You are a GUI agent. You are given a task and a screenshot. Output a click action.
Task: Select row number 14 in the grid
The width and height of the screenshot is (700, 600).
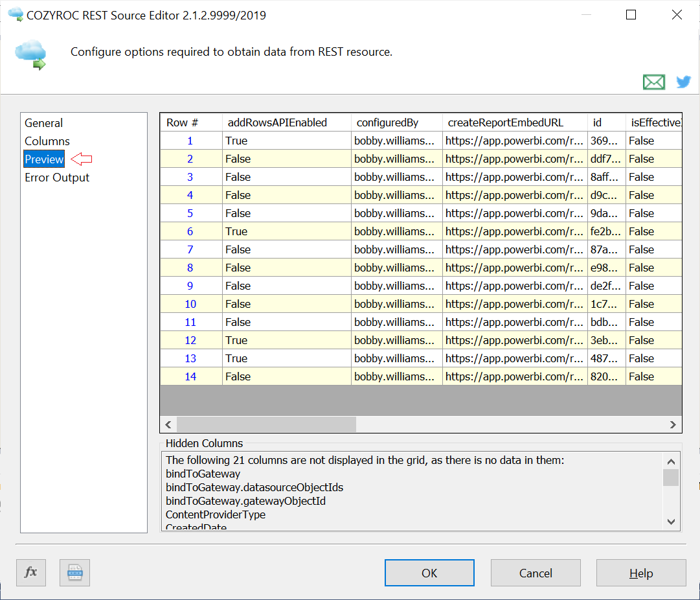tap(190, 376)
